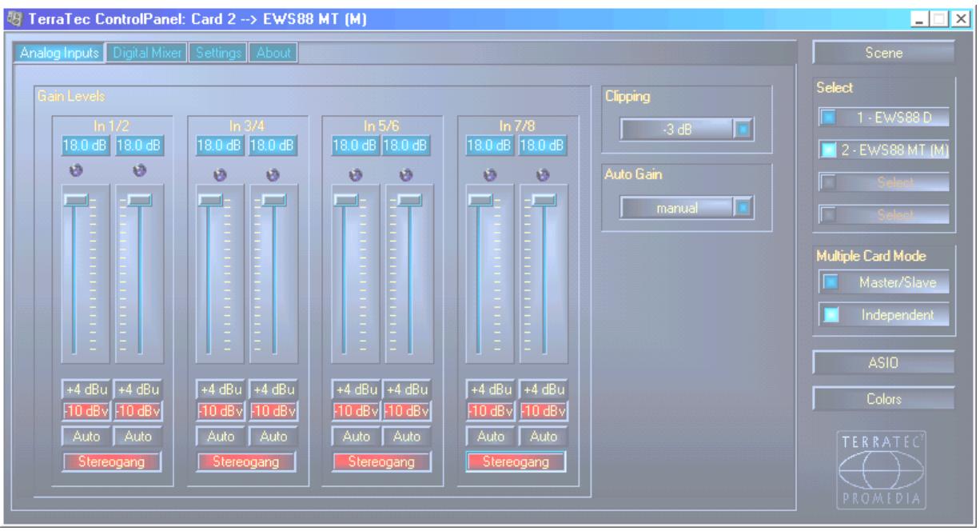Set In 5/6 right channel to -10 dBv
Viewport: 980px width, 531px height.
[x=407, y=413]
